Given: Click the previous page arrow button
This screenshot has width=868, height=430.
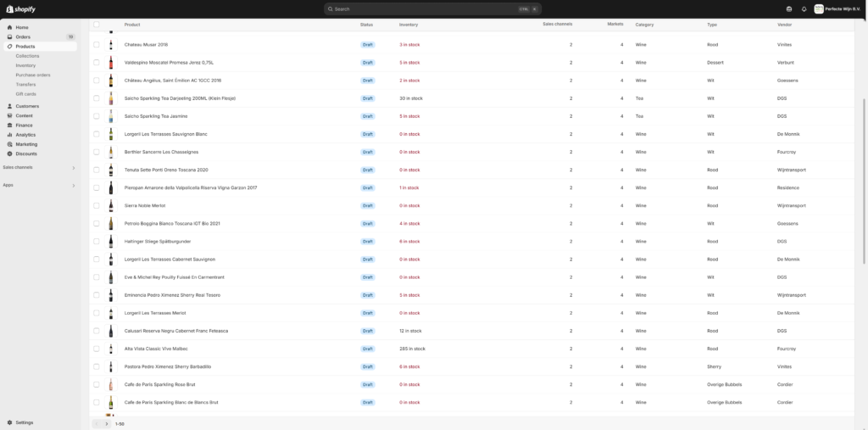Looking at the screenshot, I should 97,424.
